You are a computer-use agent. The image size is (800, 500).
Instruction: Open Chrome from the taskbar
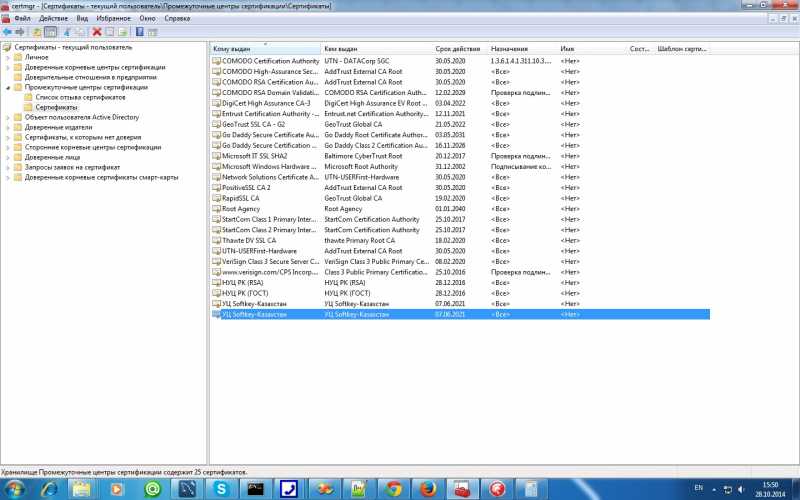394,489
